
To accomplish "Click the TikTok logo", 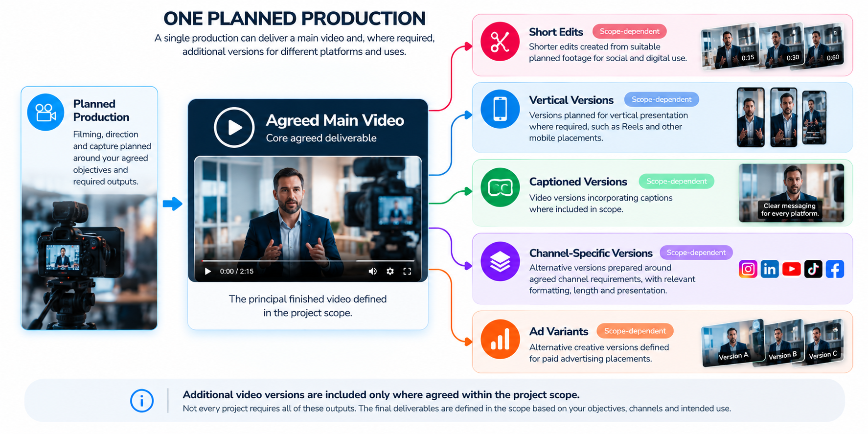I will (x=813, y=269).
